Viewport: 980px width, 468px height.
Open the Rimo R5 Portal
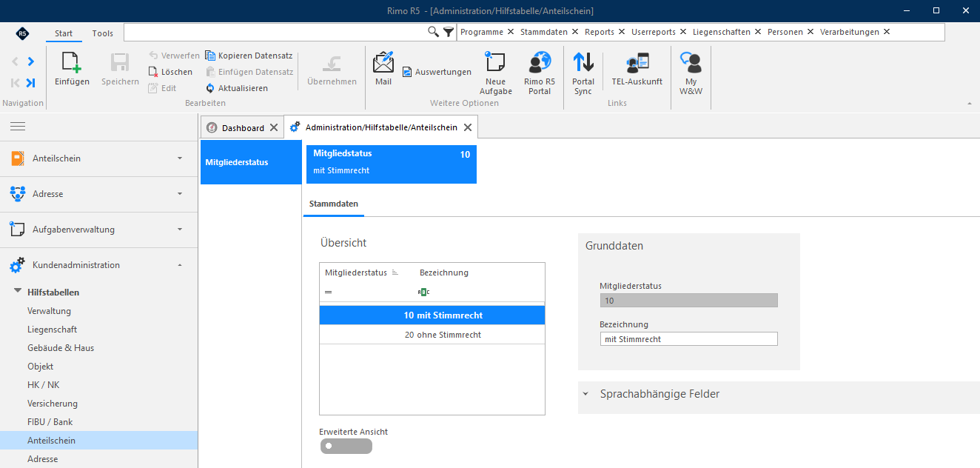coord(540,73)
